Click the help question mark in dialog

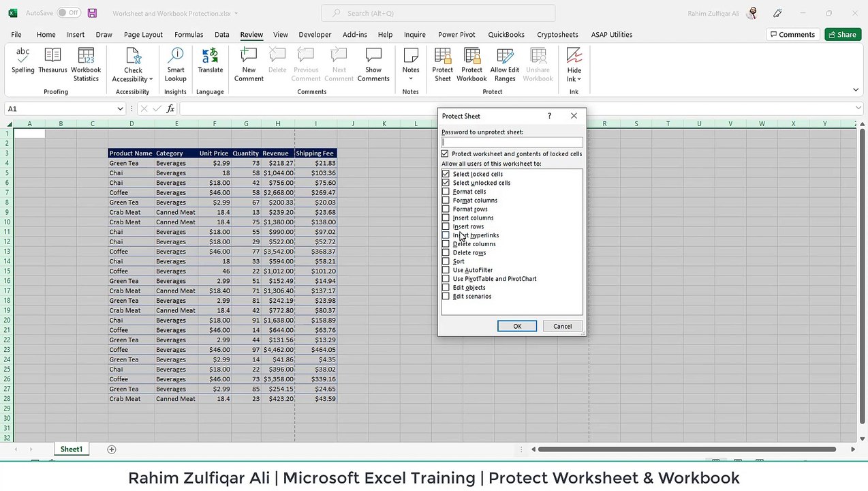pos(549,116)
